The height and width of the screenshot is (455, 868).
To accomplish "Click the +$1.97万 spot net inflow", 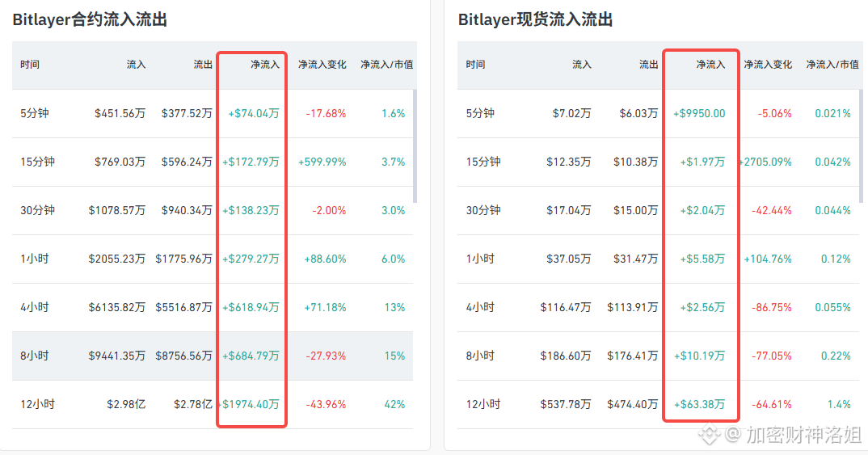I will click(702, 162).
